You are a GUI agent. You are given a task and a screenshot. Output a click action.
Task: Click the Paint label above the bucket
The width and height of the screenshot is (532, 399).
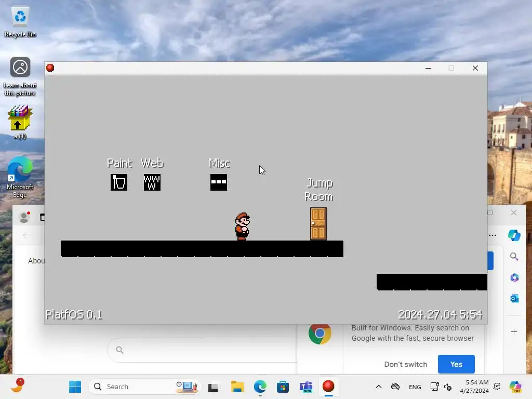click(x=119, y=163)
